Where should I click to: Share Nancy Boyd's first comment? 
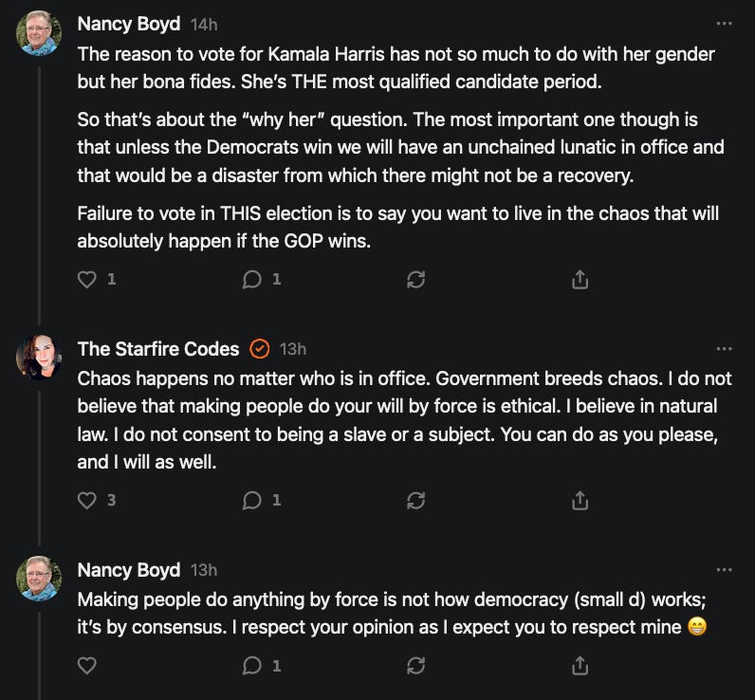pos(580,280)
